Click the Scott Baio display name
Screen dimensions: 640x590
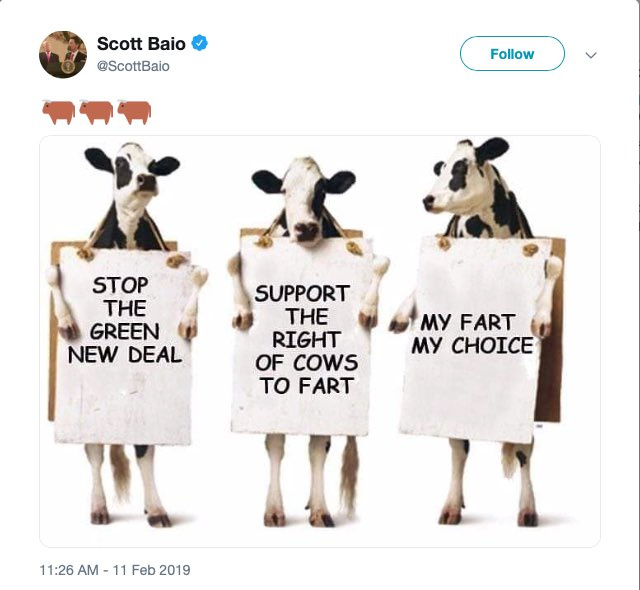pyautogui.click(x=141, y=43)
